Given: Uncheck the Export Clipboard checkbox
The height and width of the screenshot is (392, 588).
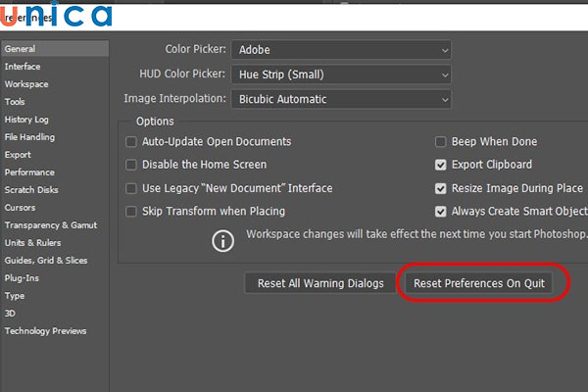Looking at the screenshot, I should [x=441, y=165].
